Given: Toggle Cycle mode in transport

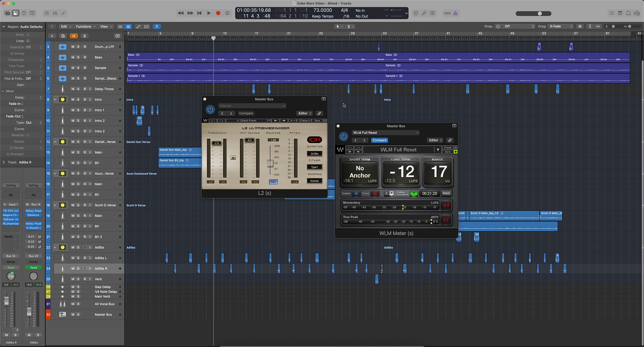Looking at the screenshot, I should [x=227, y=13].
